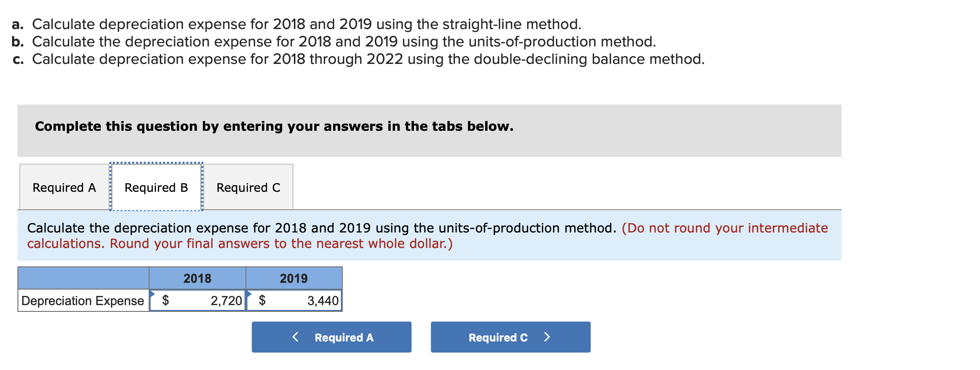Image resolution: width=980 pixels, height=370 pixels.
Task: Click the dollar sign in the 2018 cell
Action: 166,301
